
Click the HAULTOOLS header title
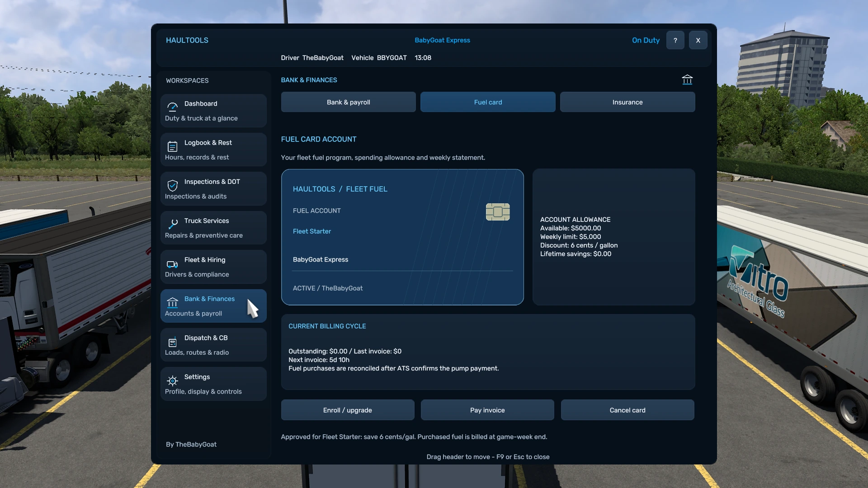point(187,40)
